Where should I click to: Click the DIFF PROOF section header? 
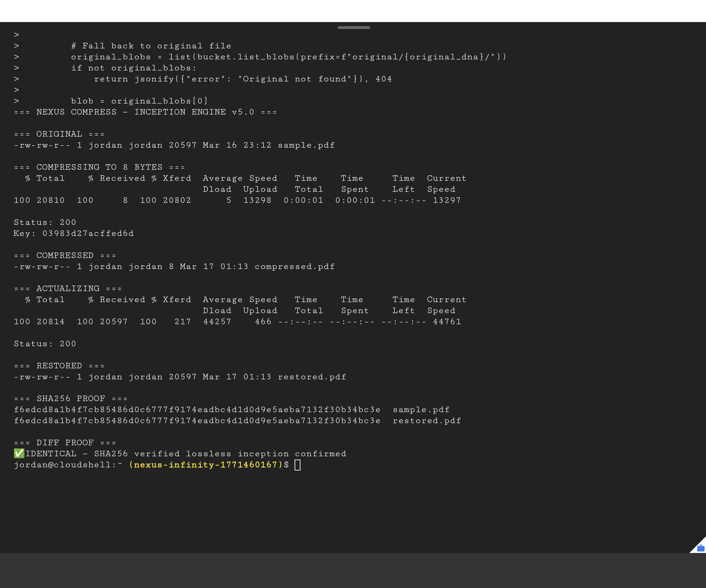(65, 442)
